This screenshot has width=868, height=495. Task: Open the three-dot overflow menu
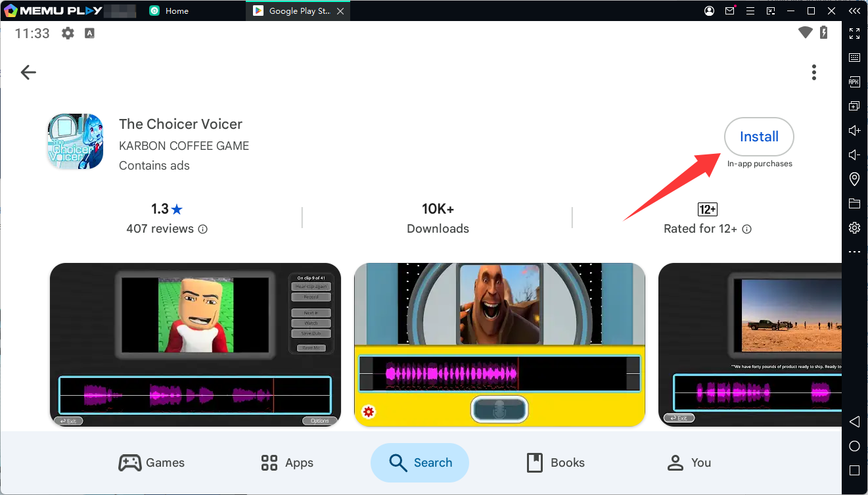tap(814, 72)
